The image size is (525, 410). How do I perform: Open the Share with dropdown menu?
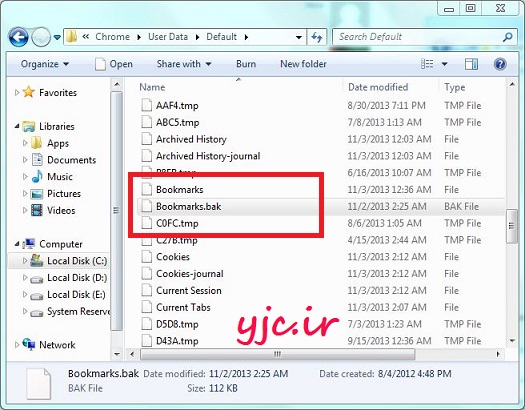point(184,64)
